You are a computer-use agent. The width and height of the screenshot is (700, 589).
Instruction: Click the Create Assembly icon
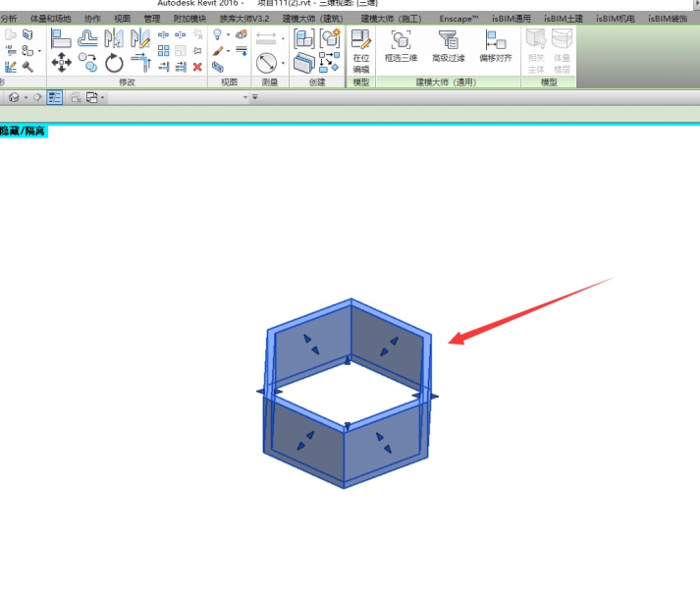click(304, 38)
